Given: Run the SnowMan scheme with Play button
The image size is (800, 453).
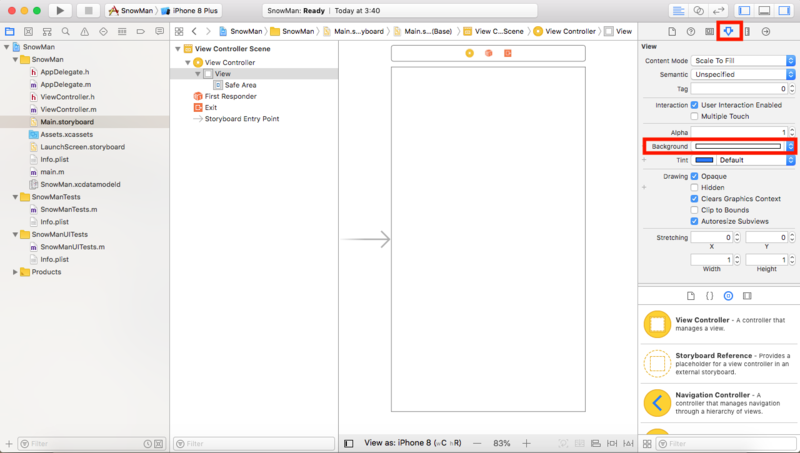Looking at the screenshot, I should [x=60, y=10].
